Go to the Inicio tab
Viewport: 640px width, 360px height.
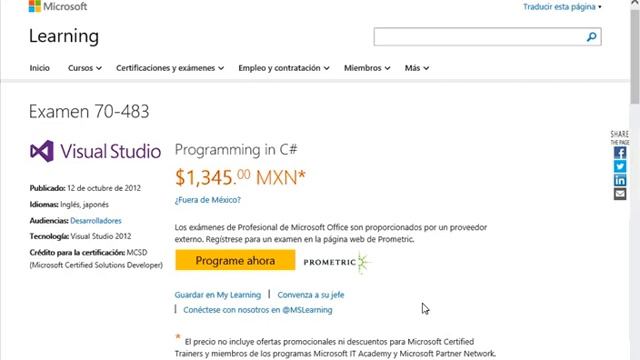[x=40, y=68]
